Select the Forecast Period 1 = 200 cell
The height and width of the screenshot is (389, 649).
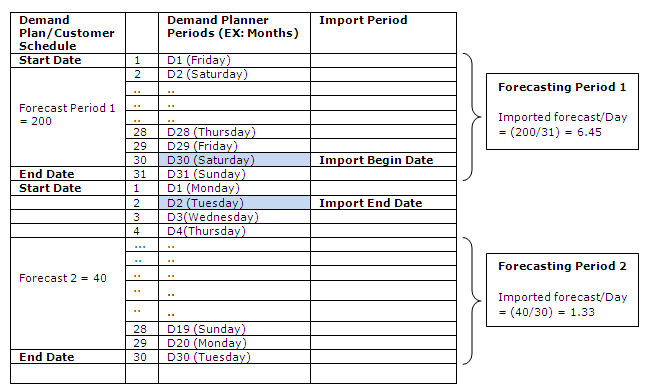(68, 117)
